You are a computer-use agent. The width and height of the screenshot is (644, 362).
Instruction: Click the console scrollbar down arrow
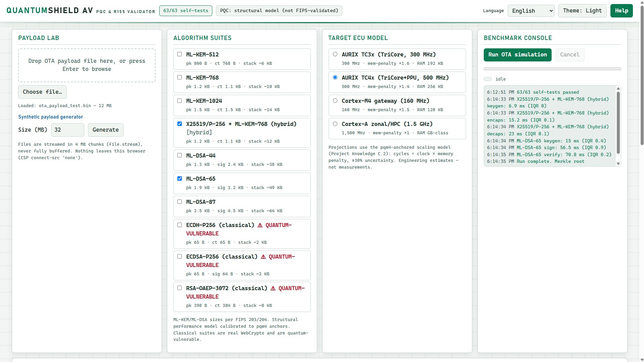tap(618, 164)
